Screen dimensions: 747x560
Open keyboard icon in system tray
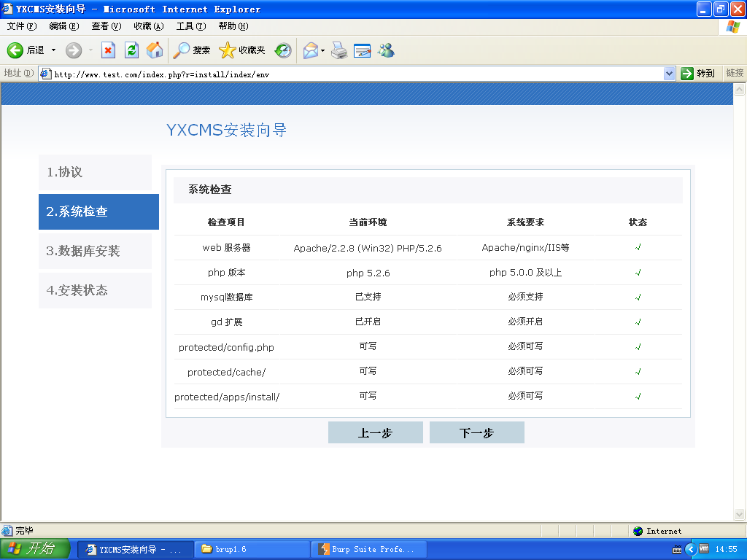tap(676, 550)
